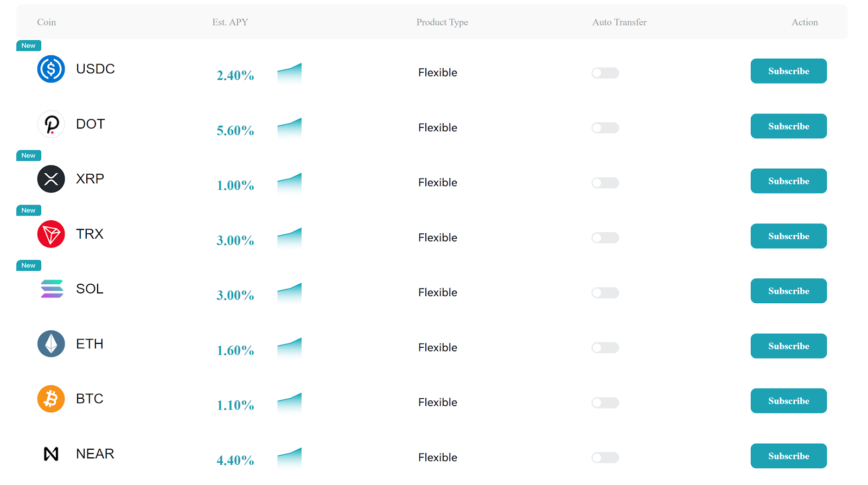868x485 pixels.
Task: Subscribe to the DOT flexible product
Action: tap(788, 126)
